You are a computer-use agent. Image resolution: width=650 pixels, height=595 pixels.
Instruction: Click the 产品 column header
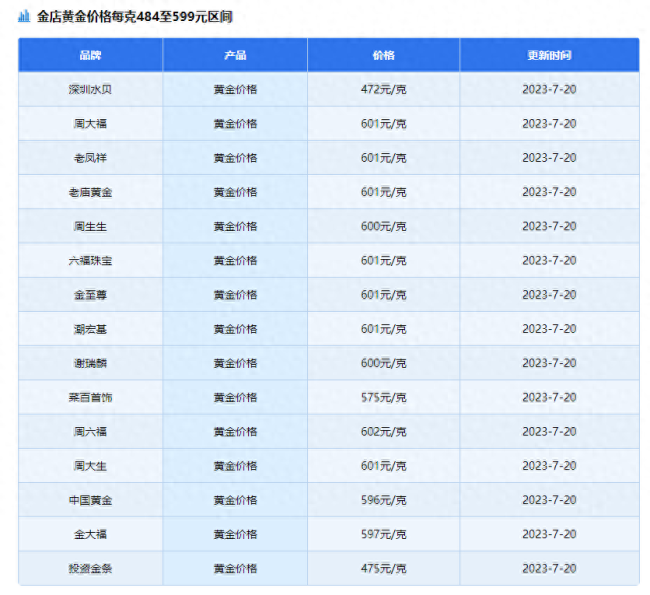tap(235, 55)
